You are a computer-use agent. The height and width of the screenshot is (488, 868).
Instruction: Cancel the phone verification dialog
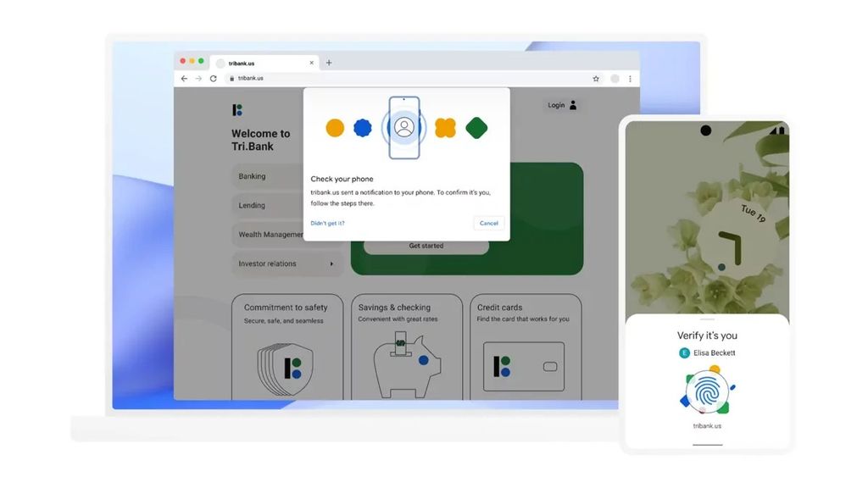[x=489, y=223]
